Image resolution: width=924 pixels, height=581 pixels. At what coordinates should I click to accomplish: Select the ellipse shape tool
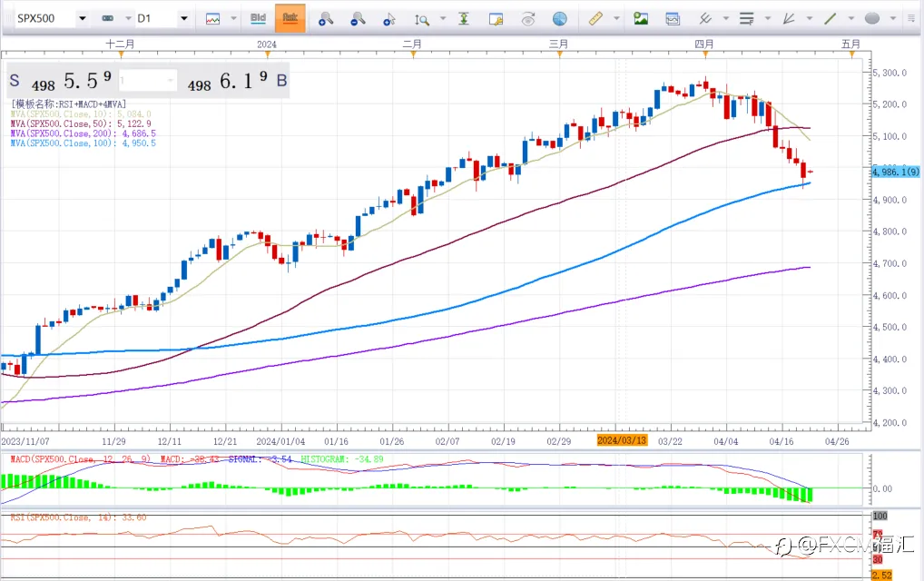pyautogui.click(x=872, y=19)
